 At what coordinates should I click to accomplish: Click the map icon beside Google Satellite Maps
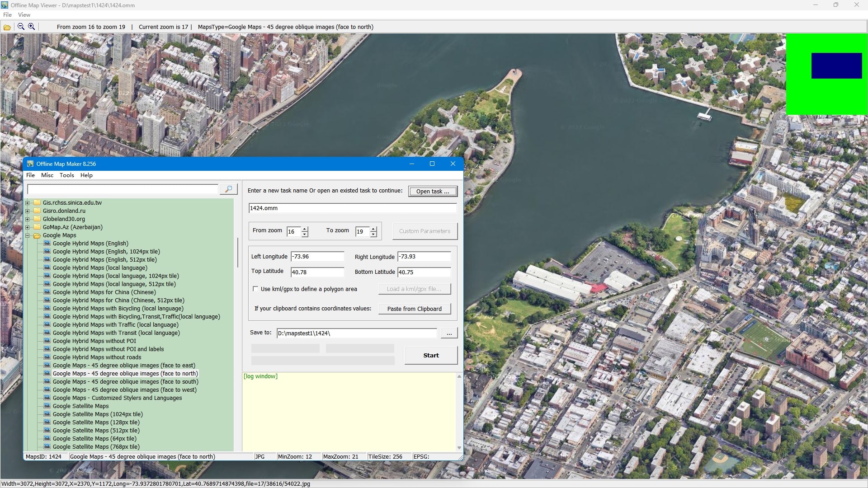tap(47, 406)
